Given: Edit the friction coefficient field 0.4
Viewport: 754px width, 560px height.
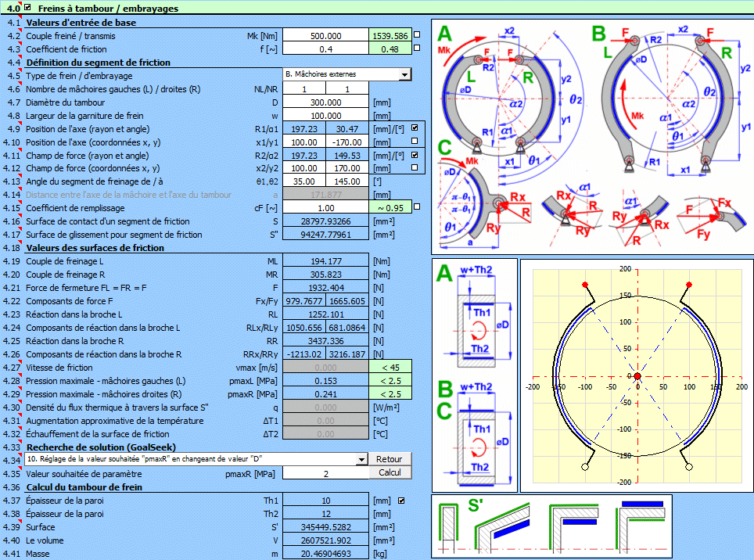Looking at the screenshot, I should click(x=326, y=49).
